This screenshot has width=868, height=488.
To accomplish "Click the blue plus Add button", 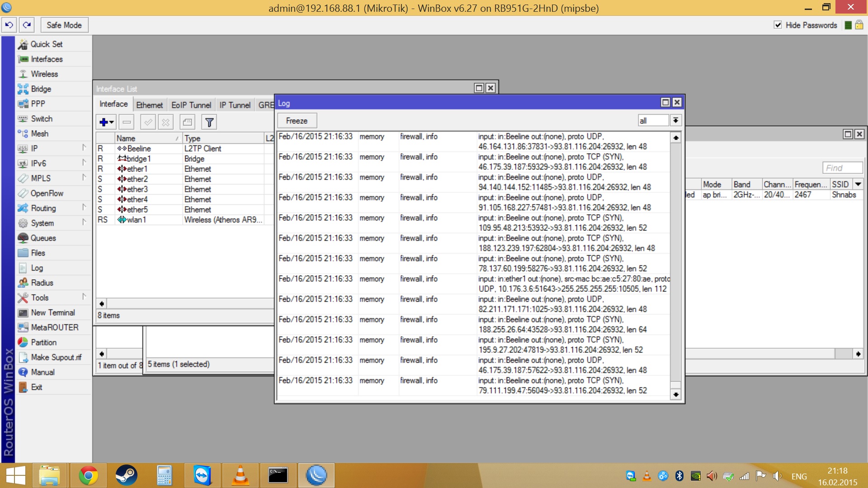I will tap(106, 122).
